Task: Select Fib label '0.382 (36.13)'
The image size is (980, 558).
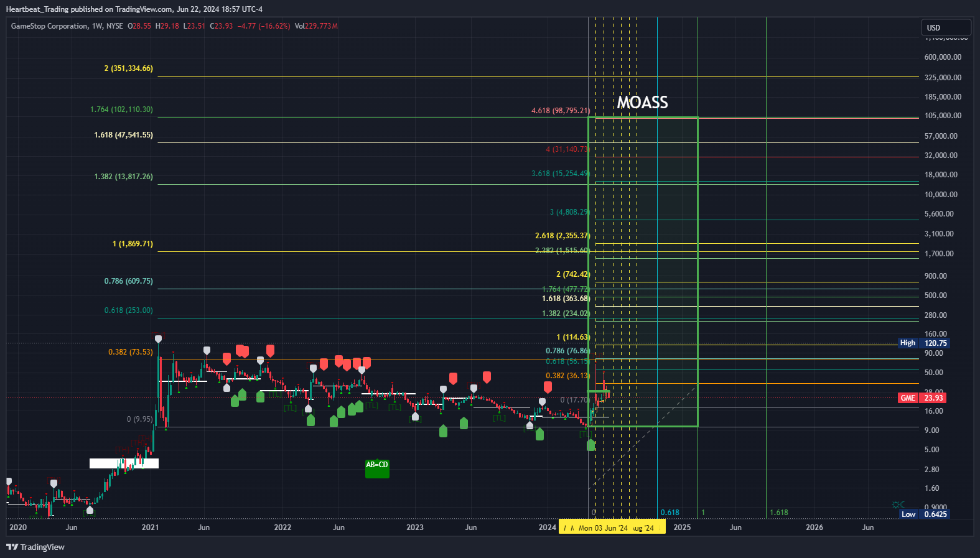Action: coord(567,376)
